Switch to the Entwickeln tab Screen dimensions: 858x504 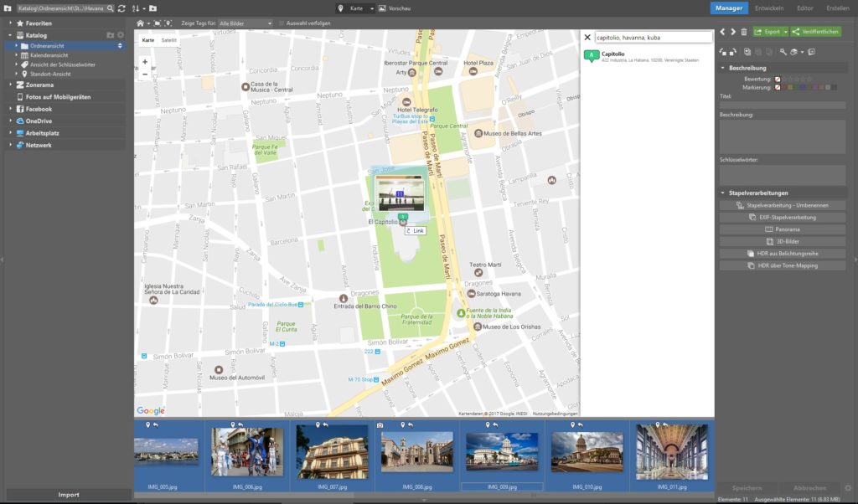pyautogui.click(x=769, y=8)
